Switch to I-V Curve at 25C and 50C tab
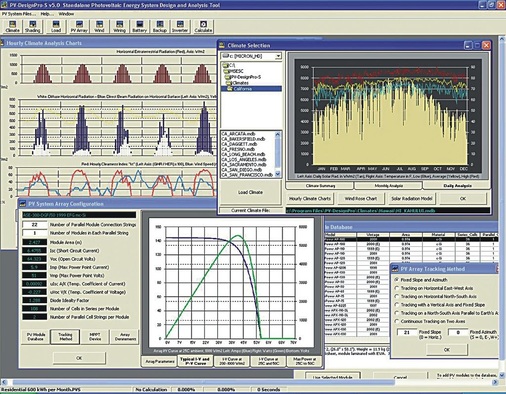This screenshot has width=506, height=394. pyautogui.click(x=268, y=361)
